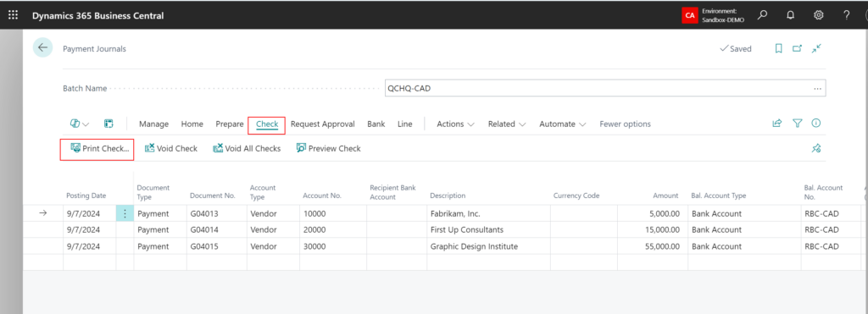Image resolution: width=868 pixels, height=314 pixels.
Task: Click the share icon above the table
Action: pos(777,124)
